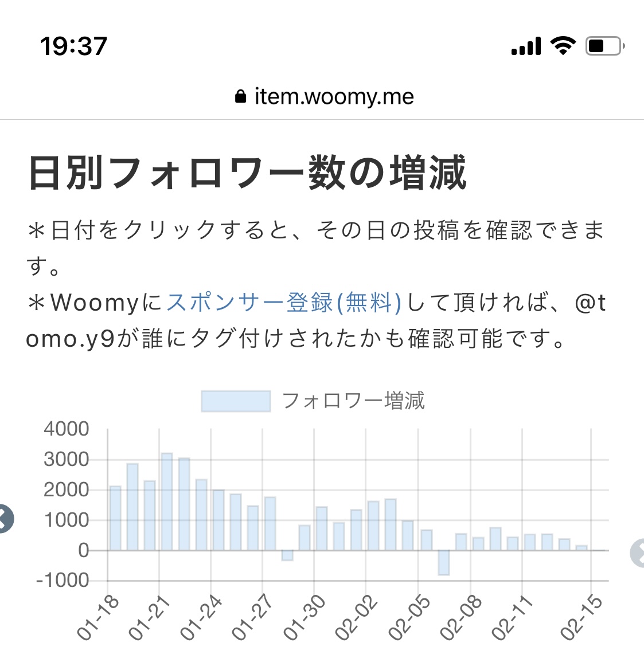Select the 01-18 date label
The height and width of the screenshot is (666, 644).
tap(97, 618)
